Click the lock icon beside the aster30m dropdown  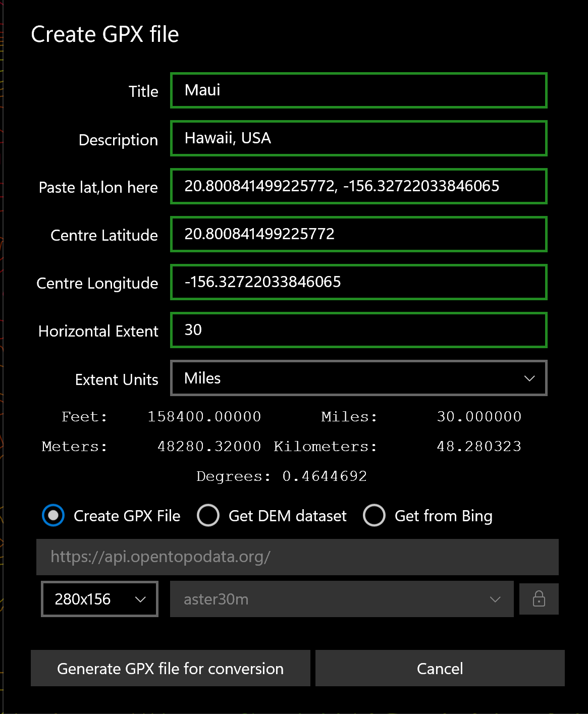539,599
